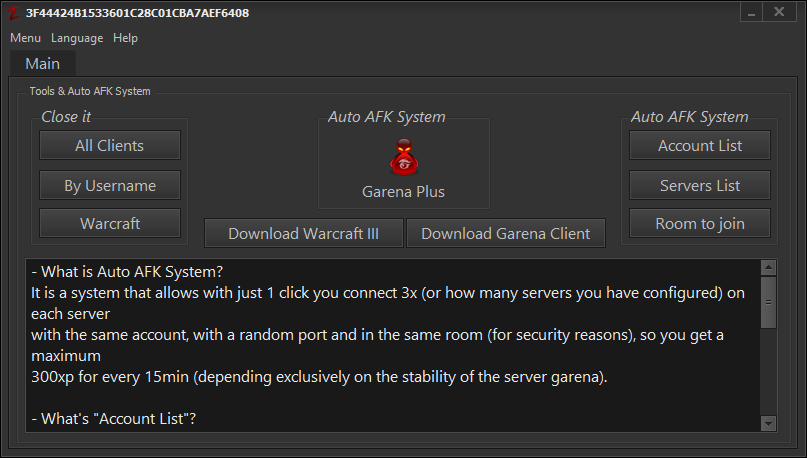Click the Warcraft close button
The image size is (807, 458).
110,223
